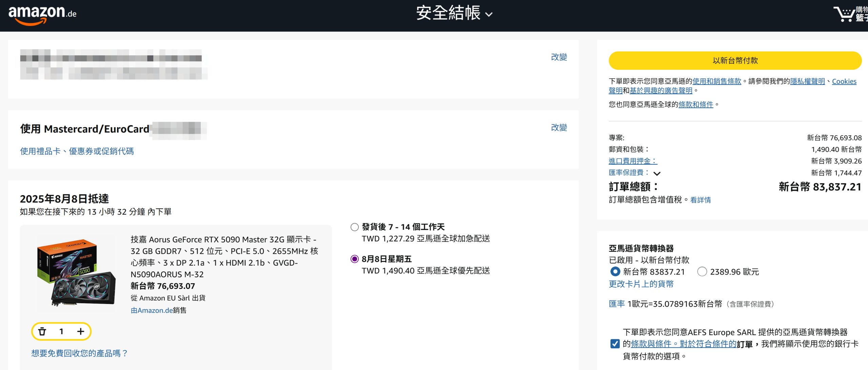Screen dimensions: 868x370
Task: Open the 隱私權聲明 link
Action: 807,81
